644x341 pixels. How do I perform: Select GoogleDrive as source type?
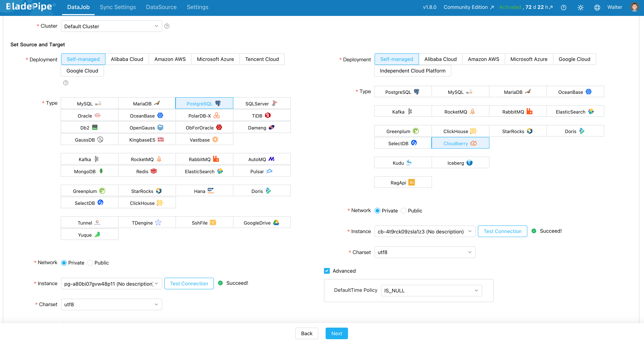(262, 222)
